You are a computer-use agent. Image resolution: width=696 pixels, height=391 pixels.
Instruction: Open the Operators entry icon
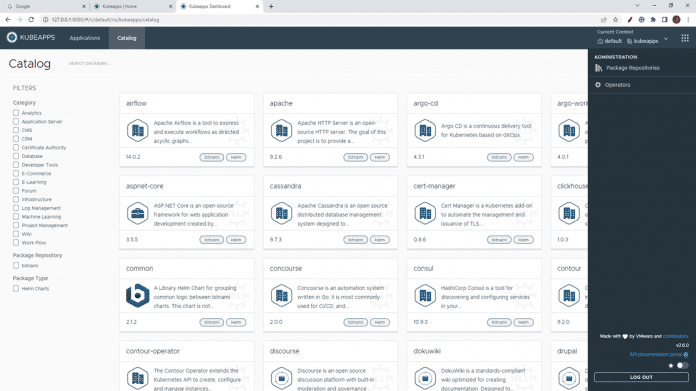pos(598,85)
